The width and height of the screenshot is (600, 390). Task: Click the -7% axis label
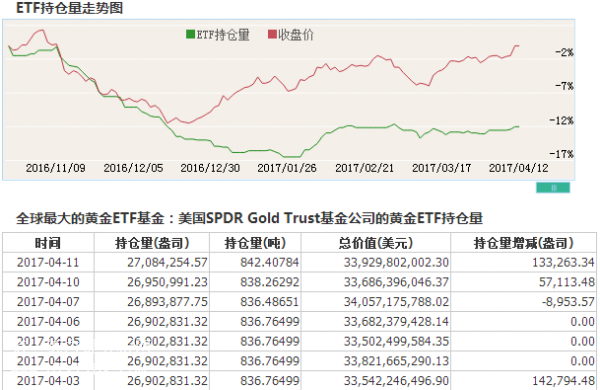coord(564,86)
